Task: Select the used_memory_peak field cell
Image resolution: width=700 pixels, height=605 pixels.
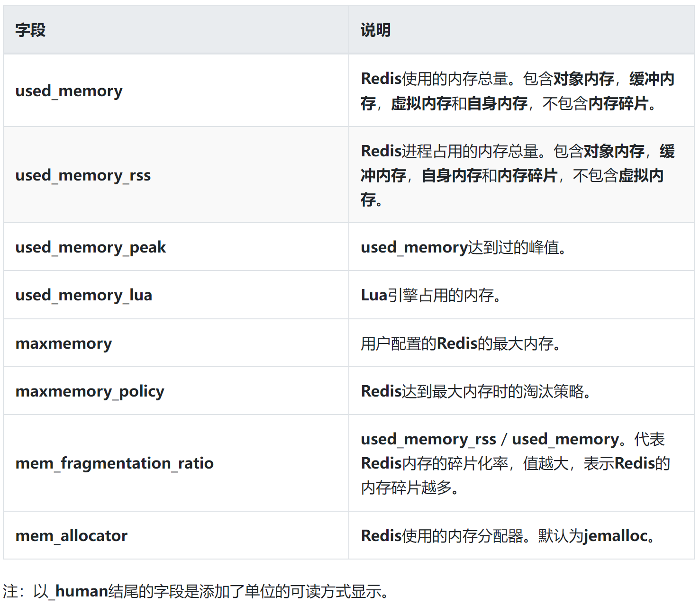Action: click(176, 247)
